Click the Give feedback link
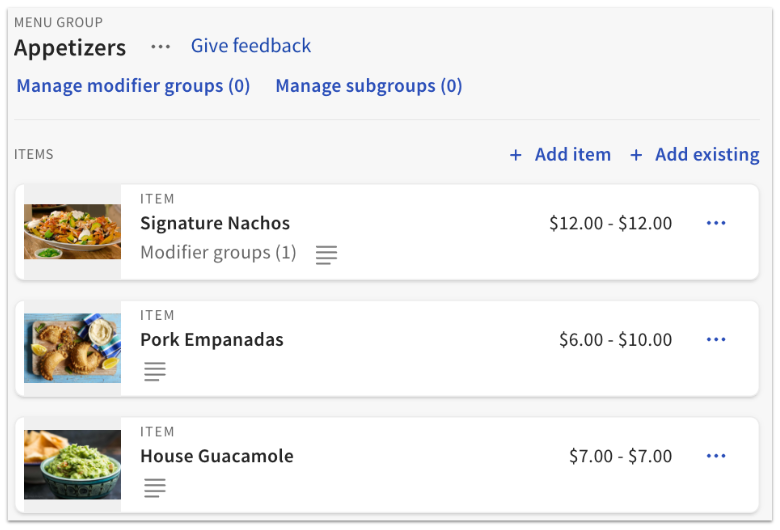 251,46
